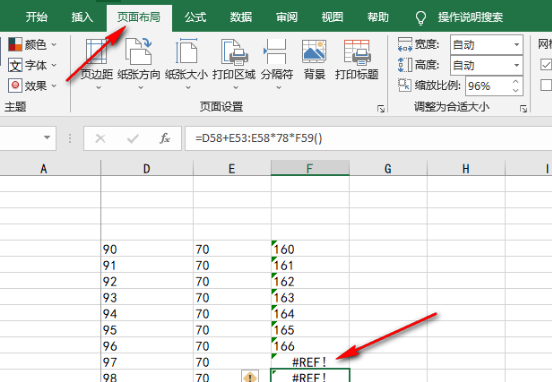Open the theme Effects (效果) option
The width and height of the screenshot is (552, 382).
pyautogui.click(x=32, y=86)
